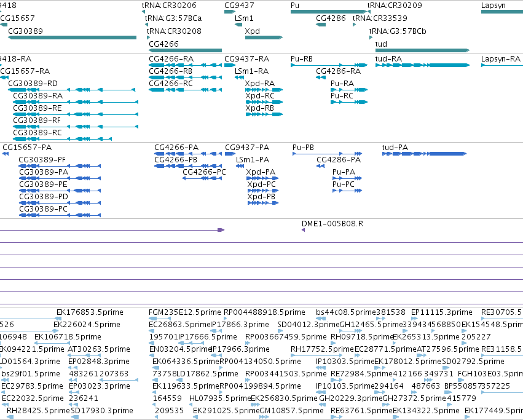This screenshot has height=420, width=523.
Task: Open protein CG4266-PB
Action: [176, 160]
